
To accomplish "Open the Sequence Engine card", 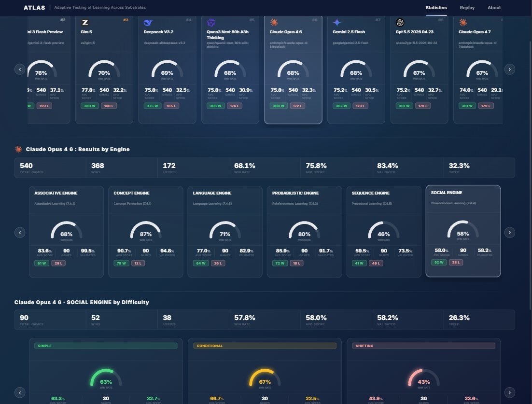I will click(x=384, y=232).
